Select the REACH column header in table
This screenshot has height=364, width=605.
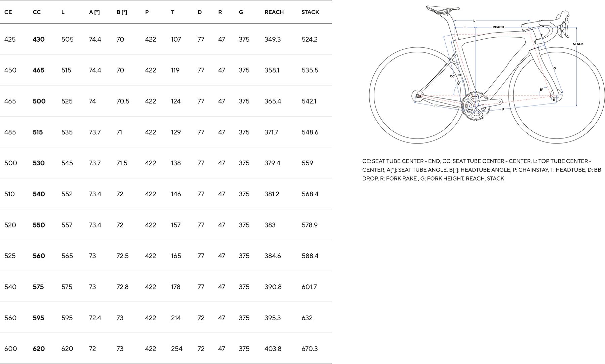(274, 12)
